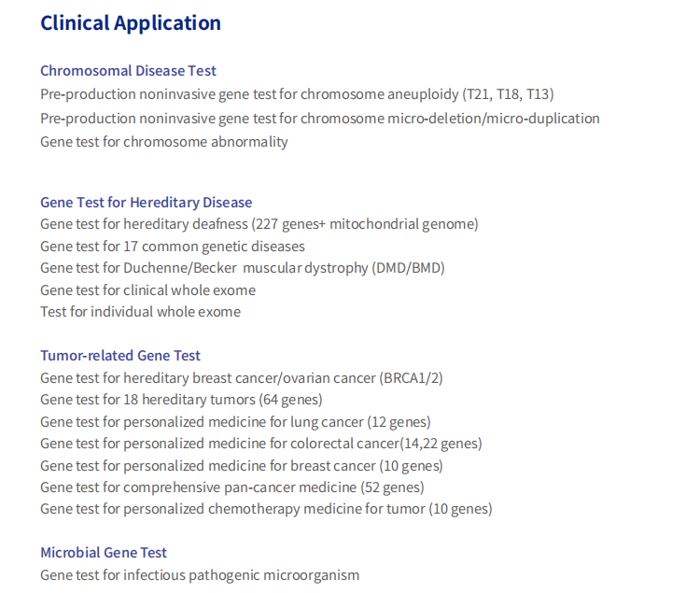Select the breast cancer 10 genes test
This screenshot has width=700, height=593.
pyautogui.click(x=242, y=466)
